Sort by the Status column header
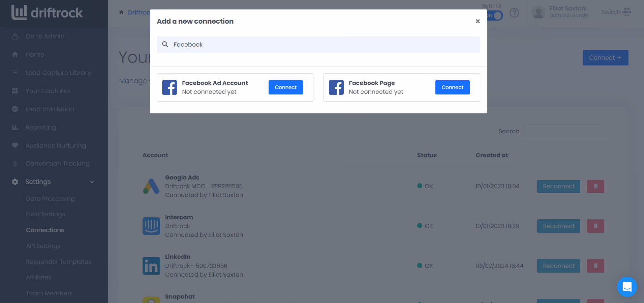Image resolution: width=644 pixels, height=303 pixels. pos(427,155)
